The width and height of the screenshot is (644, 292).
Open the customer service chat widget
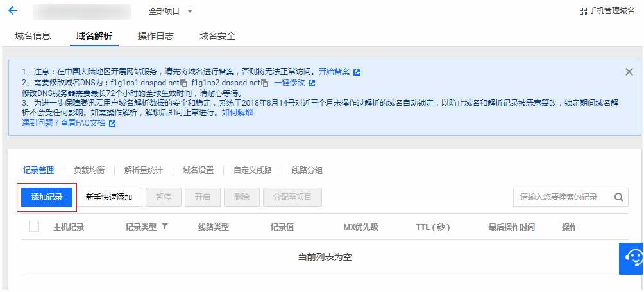click(x=632, y=258)
